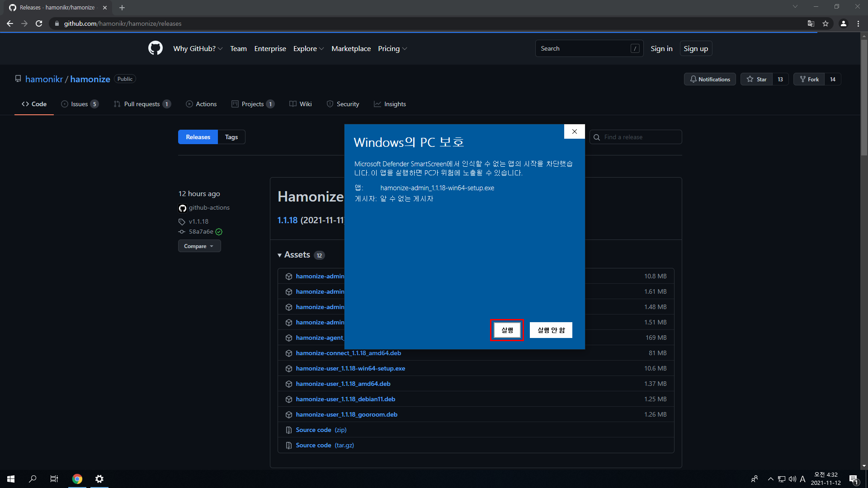Image resolution: width=868 pixels, height=488 pixels.
Task: Bookmark this page with the star icon
Action: click(826, 23)
